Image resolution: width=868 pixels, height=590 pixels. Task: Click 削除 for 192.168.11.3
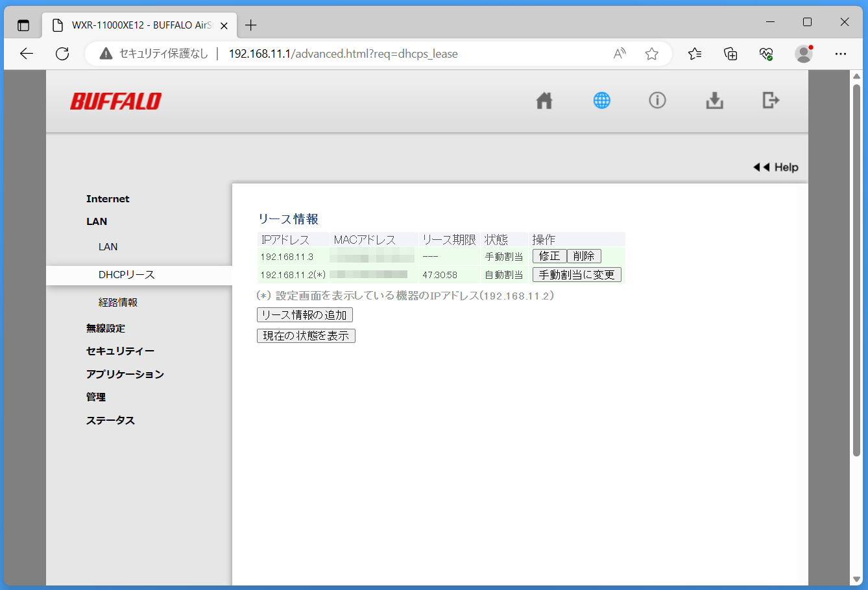click(x=584, y=256)
